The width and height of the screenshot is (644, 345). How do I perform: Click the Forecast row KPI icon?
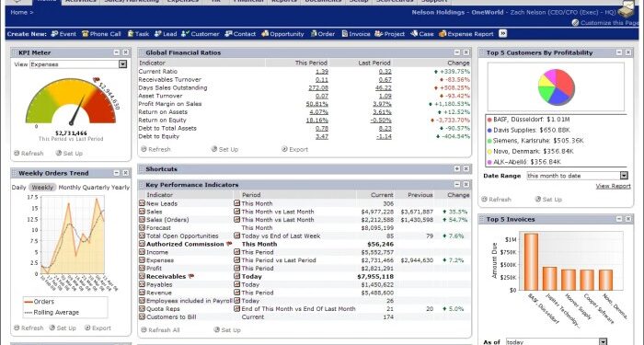click(x=142, y=227)
